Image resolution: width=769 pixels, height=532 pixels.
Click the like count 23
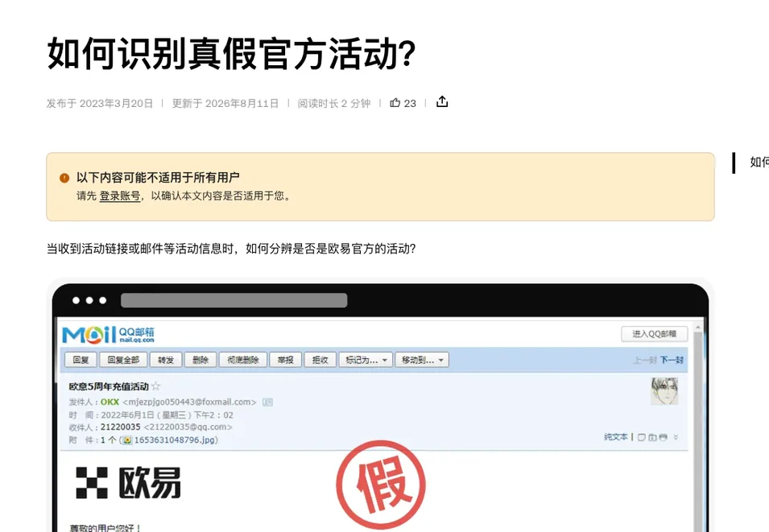tap(410, 103)
